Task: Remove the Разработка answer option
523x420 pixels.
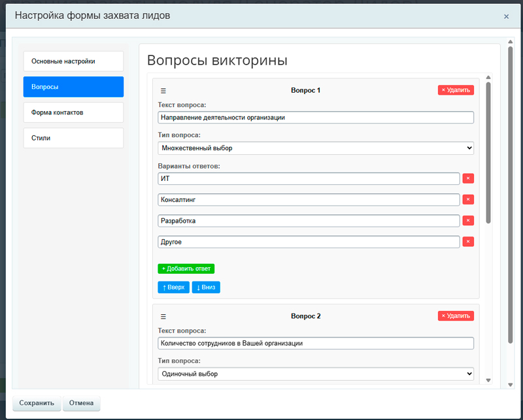Action: click(468, 221)
